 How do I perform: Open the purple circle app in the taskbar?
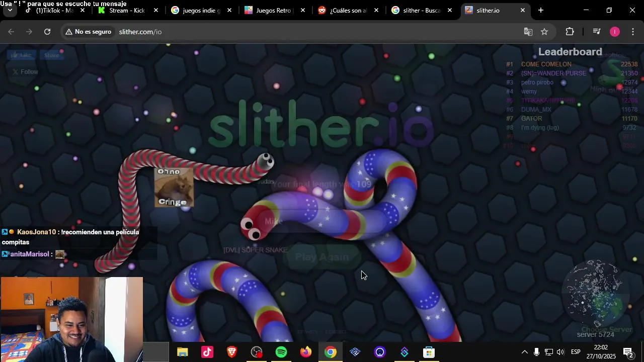point(380,352)
